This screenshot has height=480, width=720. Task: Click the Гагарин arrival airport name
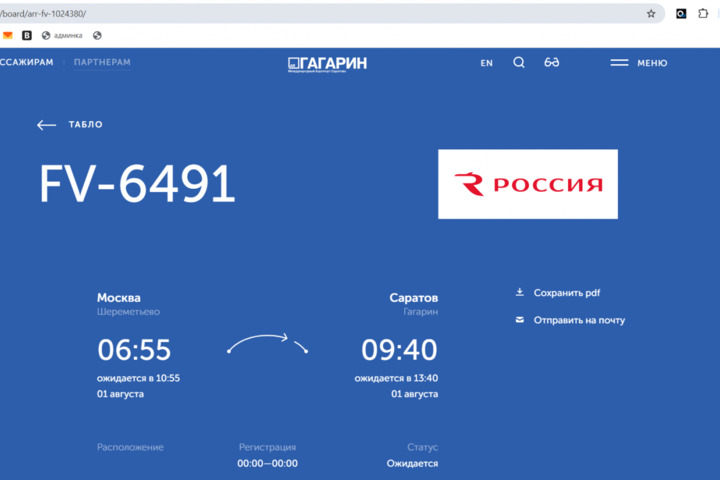[421, 311]
